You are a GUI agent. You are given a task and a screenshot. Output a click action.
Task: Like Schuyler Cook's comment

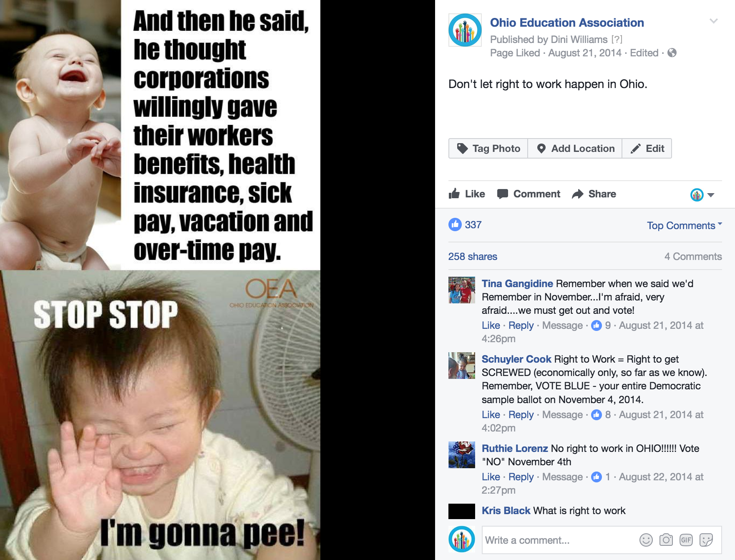point(491,414)
